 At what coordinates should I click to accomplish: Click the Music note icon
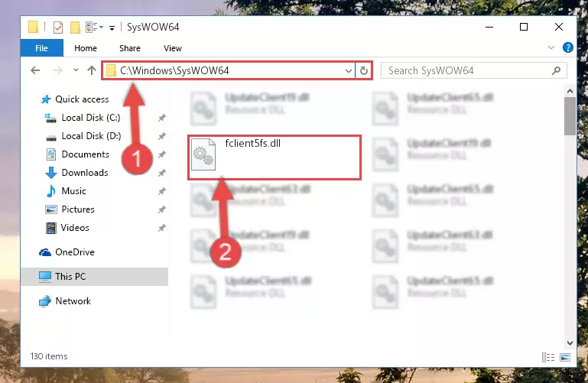pyautogui.click(x=51, y=191)
